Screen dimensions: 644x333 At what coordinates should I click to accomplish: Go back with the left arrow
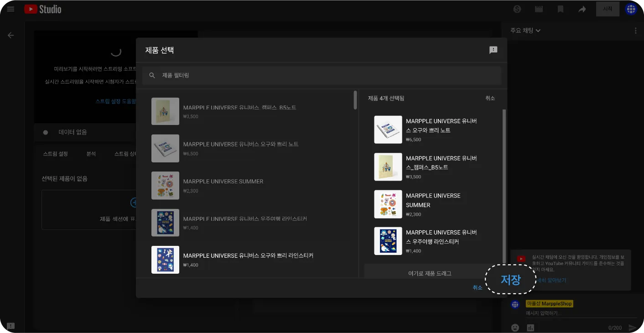pyautogui.click(x=11, y=35)
